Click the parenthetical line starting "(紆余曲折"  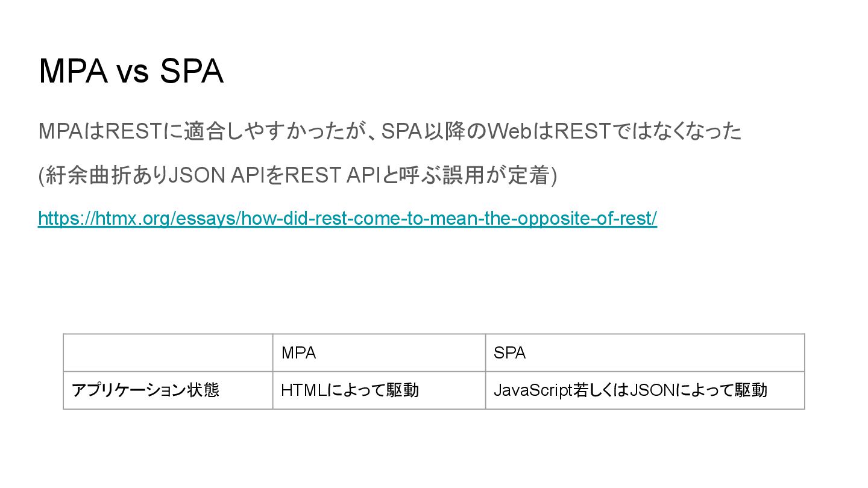[297, 175]
